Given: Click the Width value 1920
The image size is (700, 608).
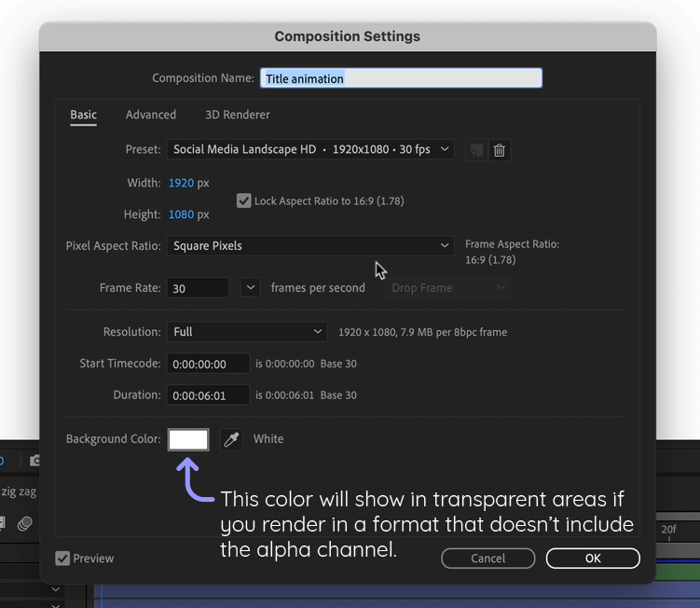Looking at the screenshot, I should pyautogui.click(x=181, y=184).
